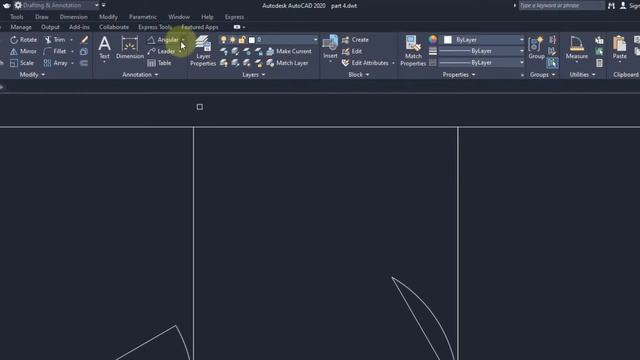640x360 pixels.
Task: Select the Dimension tool
Action: point(130,48)
